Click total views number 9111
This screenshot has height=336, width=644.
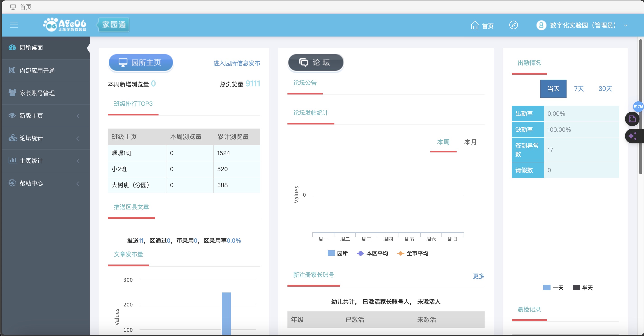pos(253,84)
